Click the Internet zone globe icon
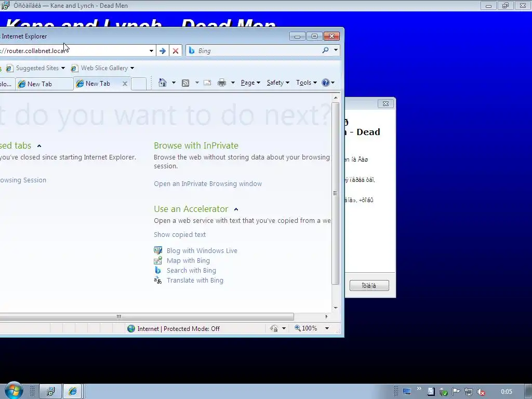 click(x=131, y=328)
